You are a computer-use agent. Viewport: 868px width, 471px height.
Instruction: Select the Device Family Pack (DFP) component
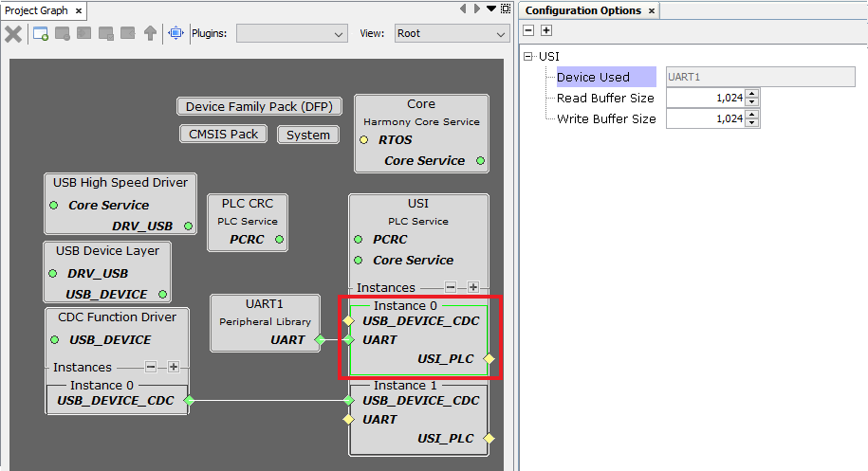[x=258, y=107]
